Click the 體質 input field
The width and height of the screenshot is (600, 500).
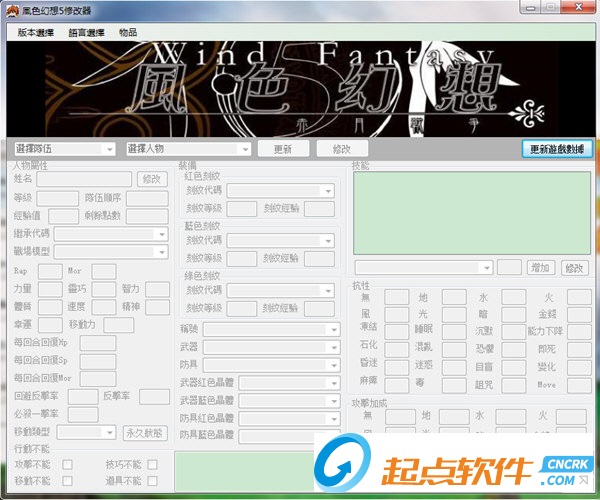[50, 307]
